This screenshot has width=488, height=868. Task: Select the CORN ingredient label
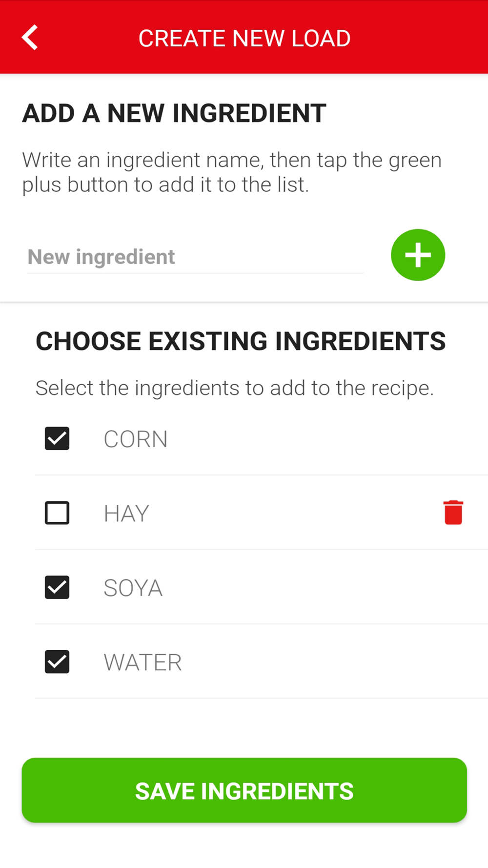point(136,439)
